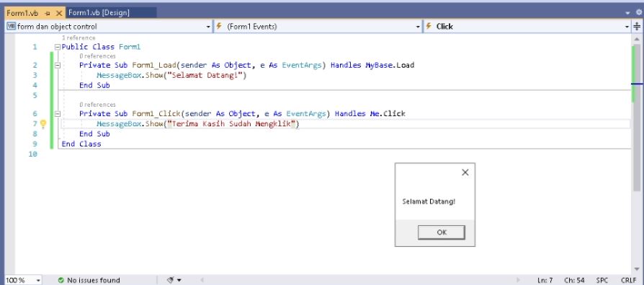Click the 'Selamat Datang!' text in message box
This screenshot has width=644, height=285.
tap(429, 201)
